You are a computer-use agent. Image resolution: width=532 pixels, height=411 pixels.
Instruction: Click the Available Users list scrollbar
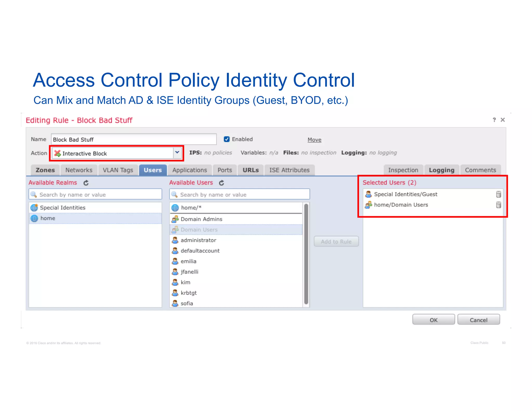pyautogui.click(x=306, y=254)
